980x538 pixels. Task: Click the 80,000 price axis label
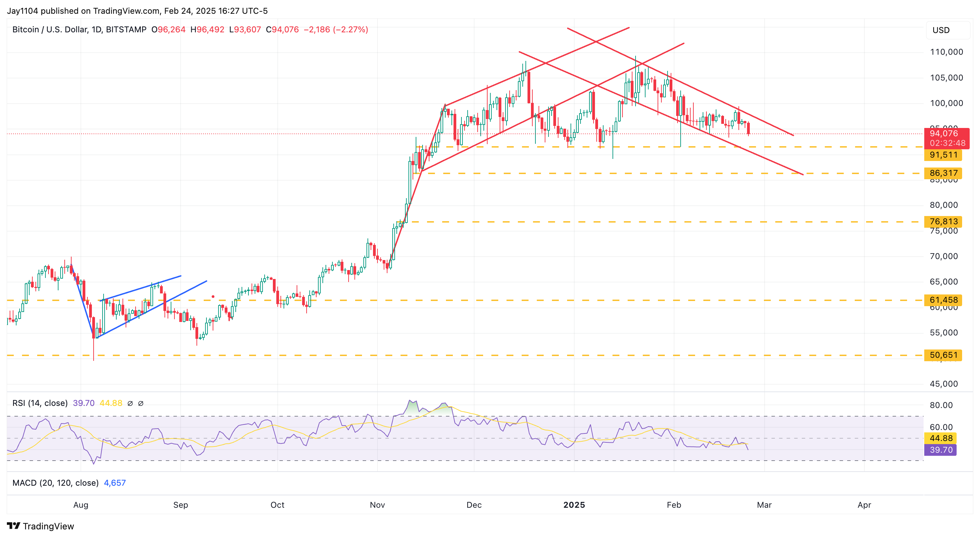pyautogui.click(x=944, y=205)
